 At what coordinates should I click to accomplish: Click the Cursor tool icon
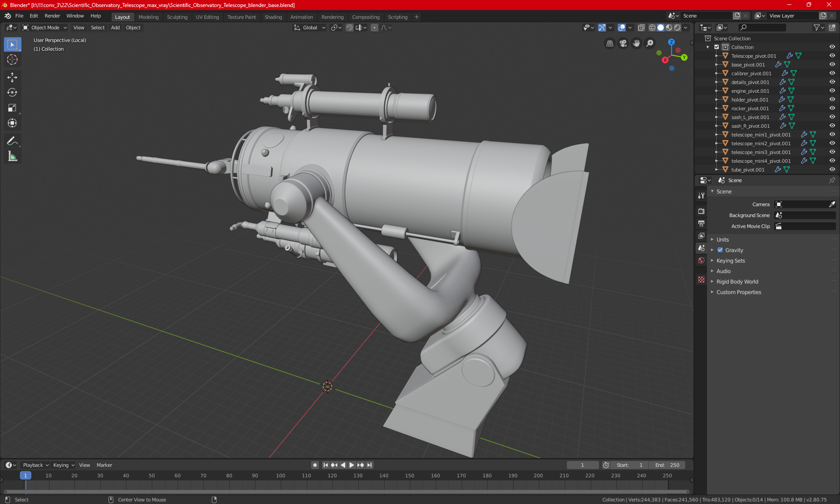coord(12,59)
